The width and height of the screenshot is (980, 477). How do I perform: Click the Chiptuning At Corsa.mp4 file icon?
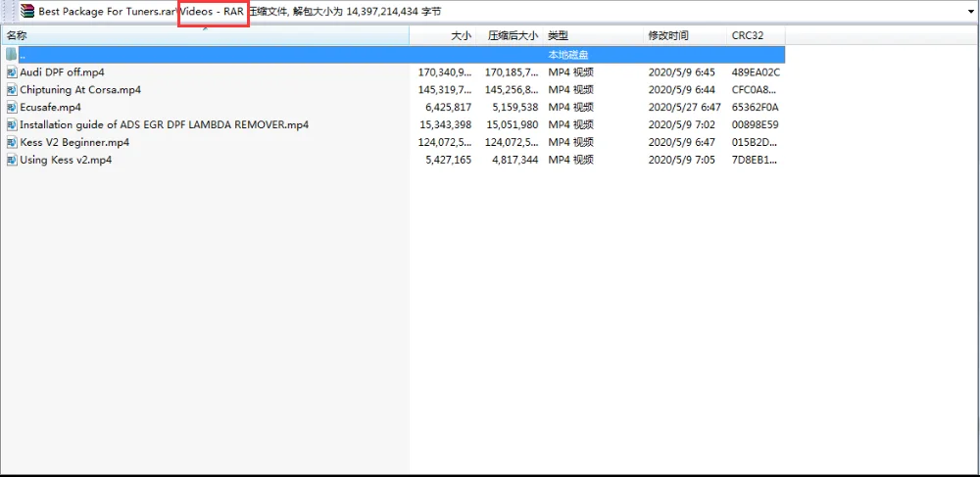(12, 90)
